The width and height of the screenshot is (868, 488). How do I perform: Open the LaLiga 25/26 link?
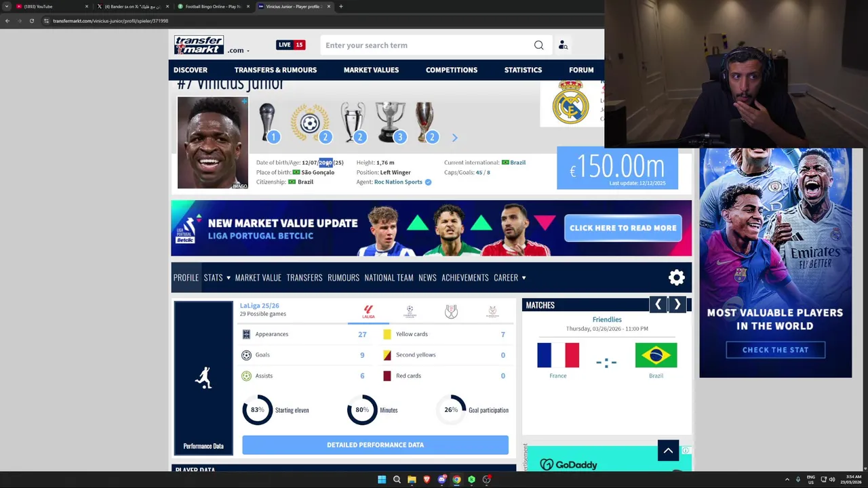pyautogui.click(x=259, y=306)
